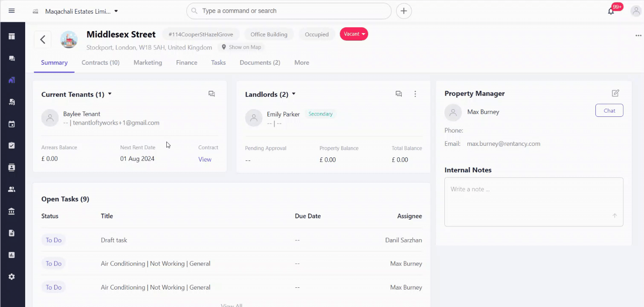
Task: Switch to the Documents (2) tab
Action: [x=260, y=63]
